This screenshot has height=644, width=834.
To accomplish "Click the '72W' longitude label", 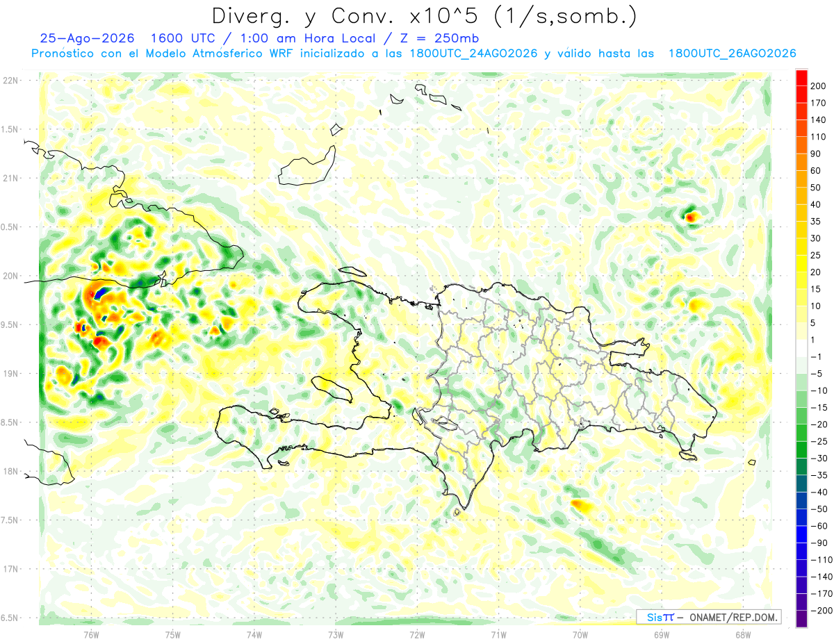I will [x=417, y=634].
